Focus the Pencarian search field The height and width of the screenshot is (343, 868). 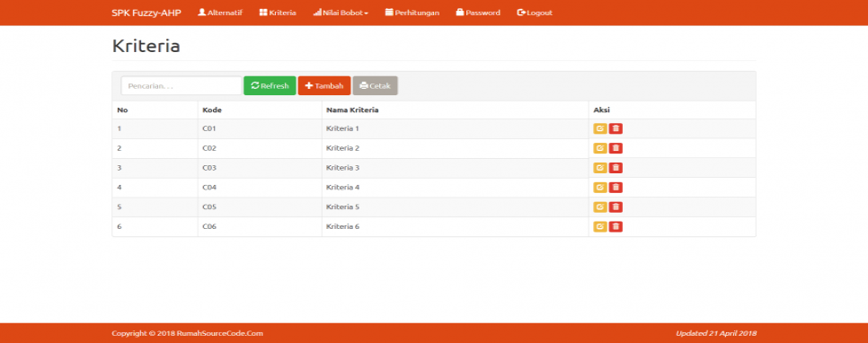point(182,86)
